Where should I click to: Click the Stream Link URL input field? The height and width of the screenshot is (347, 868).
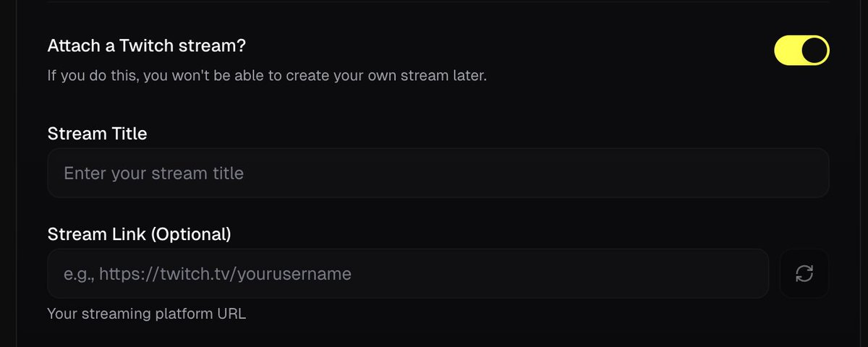click(407, 274)
